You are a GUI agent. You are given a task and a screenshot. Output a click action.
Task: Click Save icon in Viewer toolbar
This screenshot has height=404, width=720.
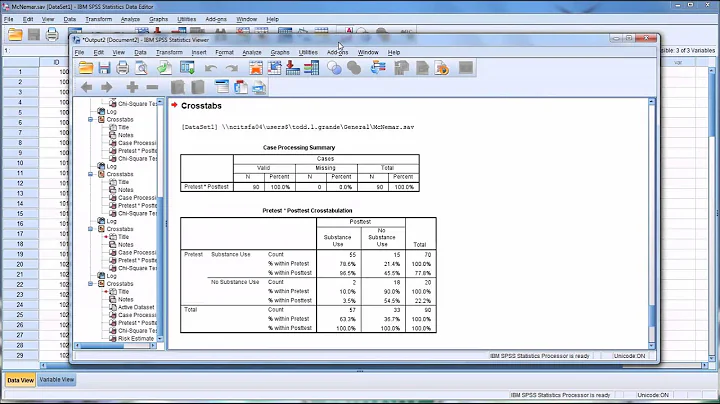tap(104, 68)
